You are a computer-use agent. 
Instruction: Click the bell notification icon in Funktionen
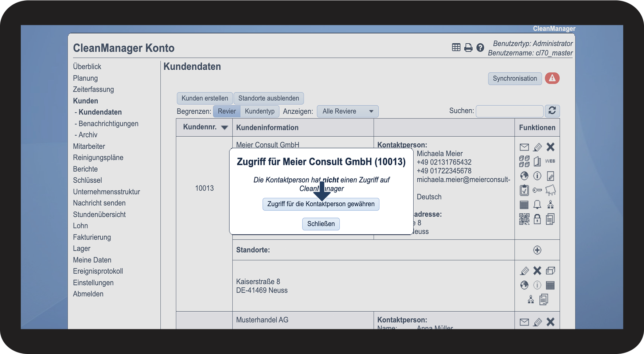[x=537, y=205]
